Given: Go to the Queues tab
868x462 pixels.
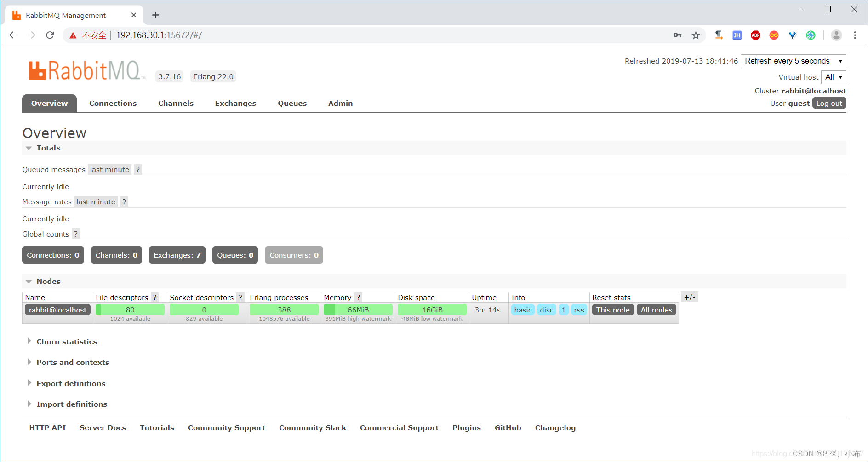Looking at the screenshot, I should [x=292, y=104].
